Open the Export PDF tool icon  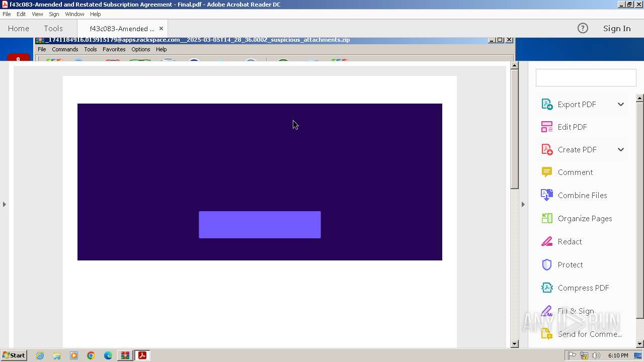point(547,104)
